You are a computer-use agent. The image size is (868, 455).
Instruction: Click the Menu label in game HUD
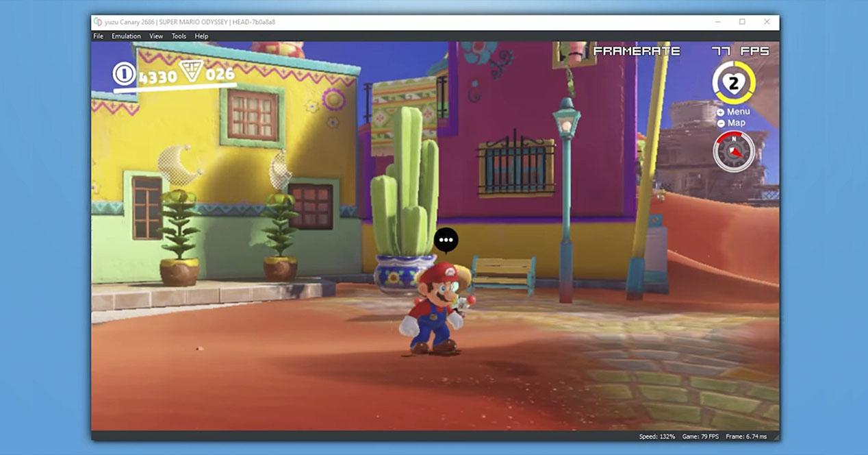point(739,112)
